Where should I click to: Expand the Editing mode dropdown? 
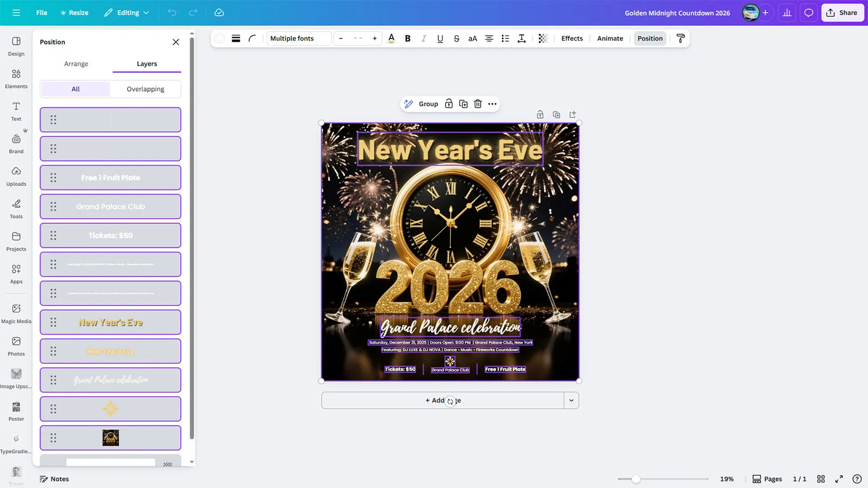[x=126, y=12]
